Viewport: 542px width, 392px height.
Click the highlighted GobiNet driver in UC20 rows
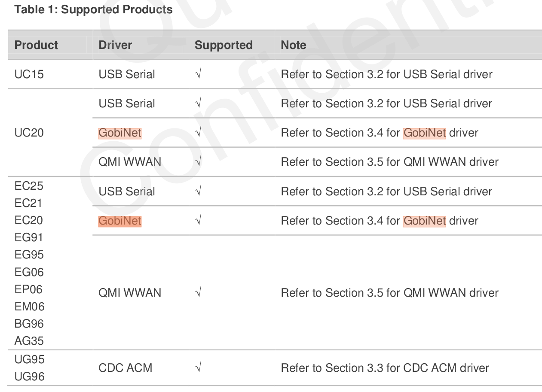(120, 133)
